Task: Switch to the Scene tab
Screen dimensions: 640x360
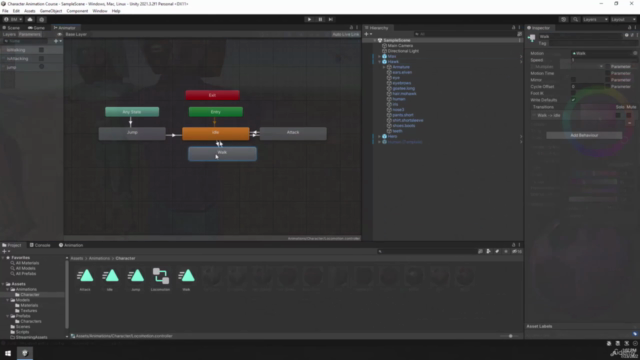Action: [11, 28]
